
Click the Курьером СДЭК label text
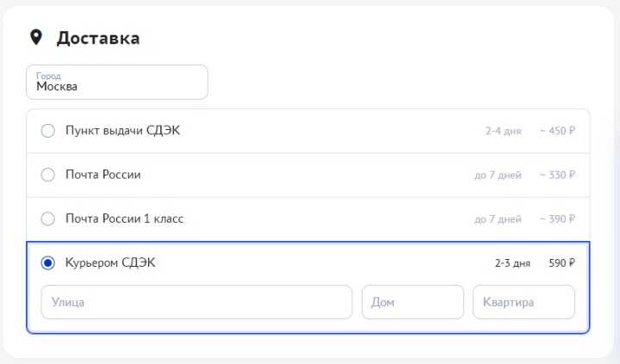[110, 262]
